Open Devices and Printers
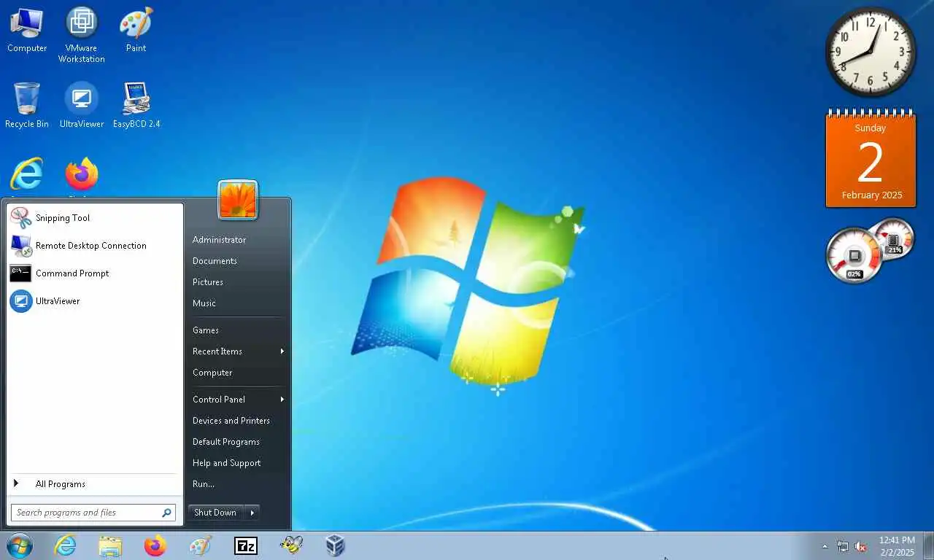This screenshot has height=560, width=934. coord(231,421)
